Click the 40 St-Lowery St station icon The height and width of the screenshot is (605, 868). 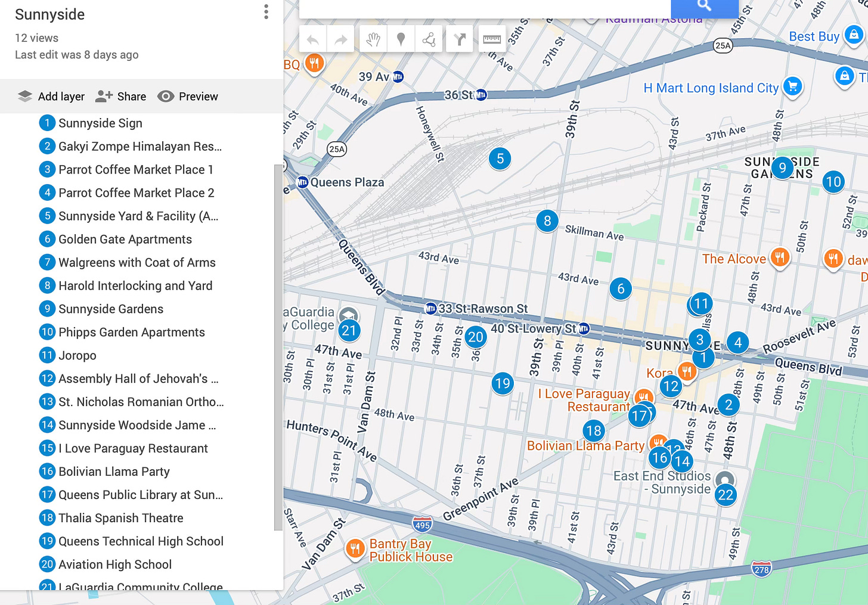click(584, 328)
